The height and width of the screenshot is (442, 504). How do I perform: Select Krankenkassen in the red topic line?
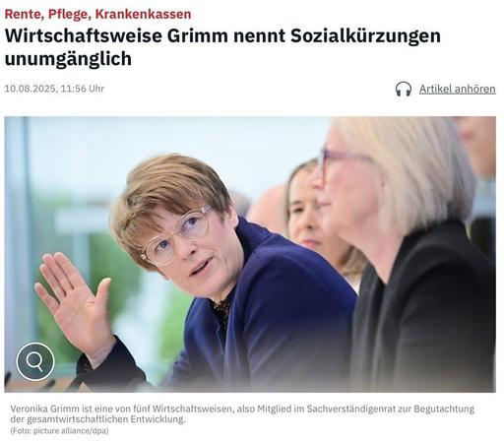pyautogui.click(x=144, y=14)
